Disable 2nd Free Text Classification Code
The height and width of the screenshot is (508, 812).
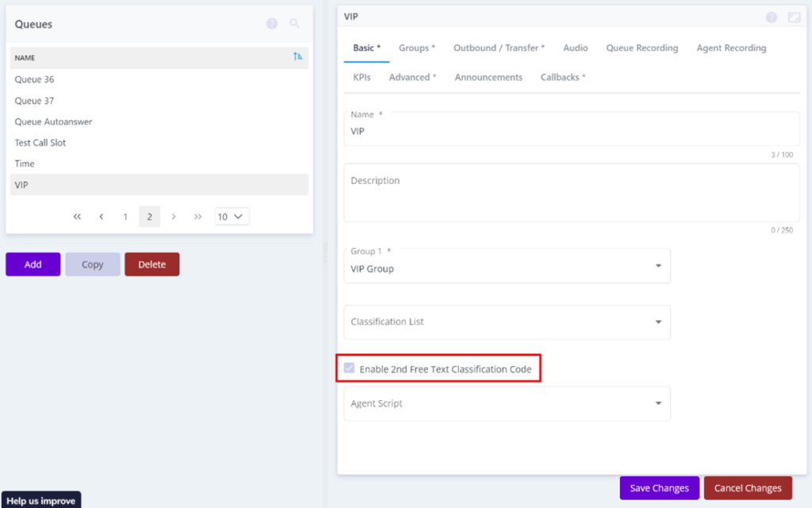pyautogui.click(x=350, y=368)
